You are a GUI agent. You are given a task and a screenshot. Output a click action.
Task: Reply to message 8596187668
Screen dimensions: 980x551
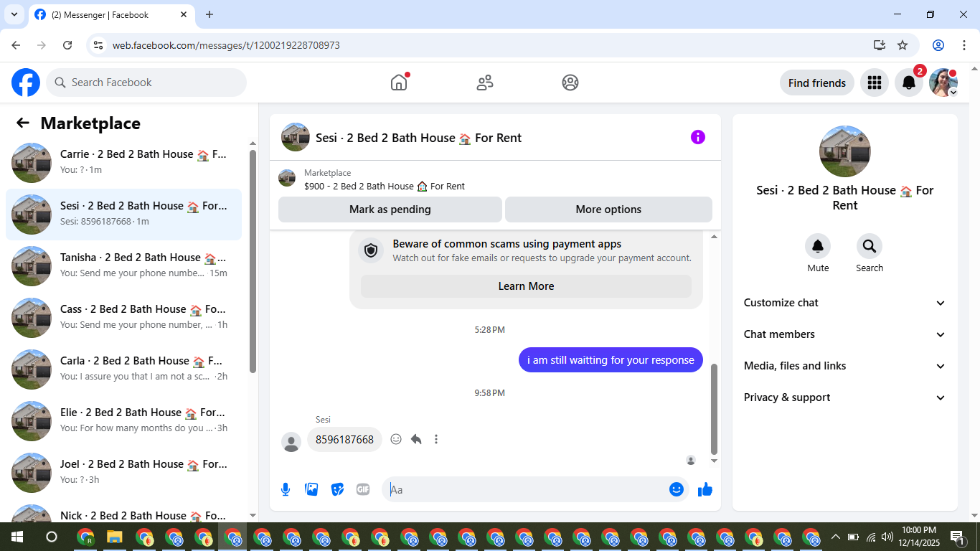[416, 439]
